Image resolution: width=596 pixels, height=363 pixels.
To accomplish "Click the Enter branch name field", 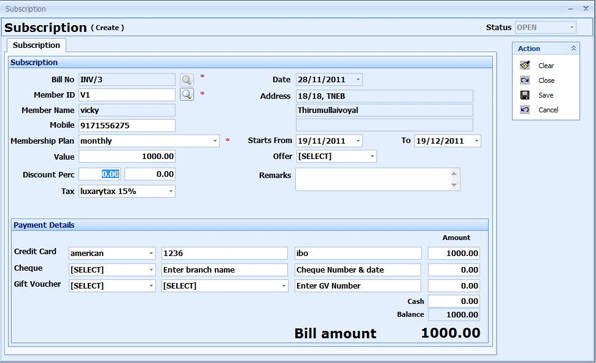I will [x=224, y=270].
